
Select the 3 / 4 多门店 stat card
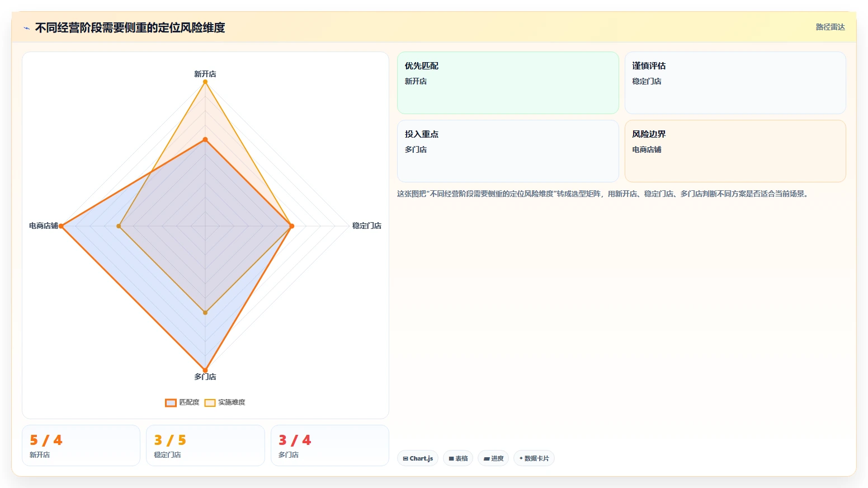coord(330,445)
